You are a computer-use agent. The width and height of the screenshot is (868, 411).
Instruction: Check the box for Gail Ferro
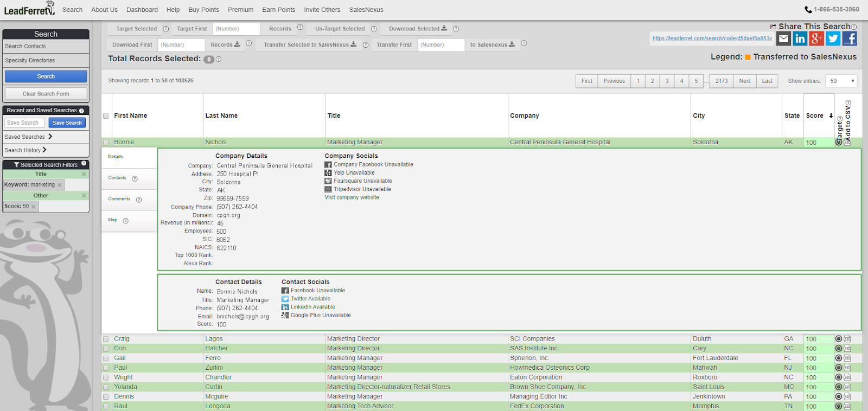tap(106, 358)
